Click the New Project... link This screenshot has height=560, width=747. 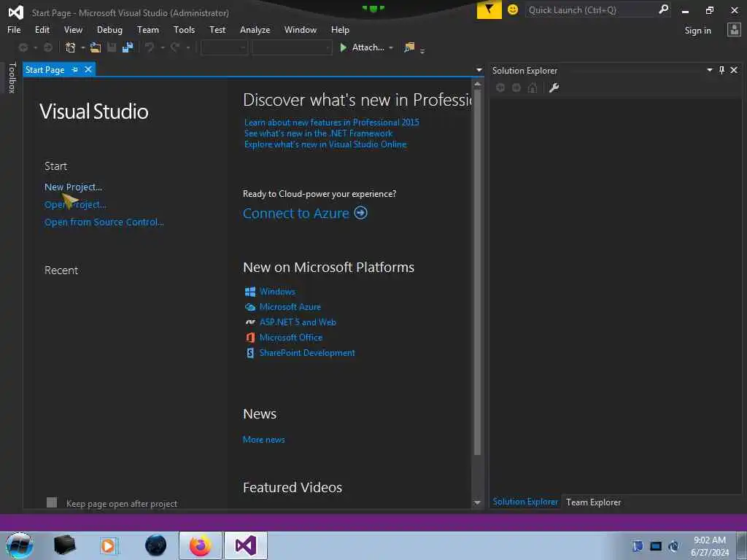[x=74, y=187]
